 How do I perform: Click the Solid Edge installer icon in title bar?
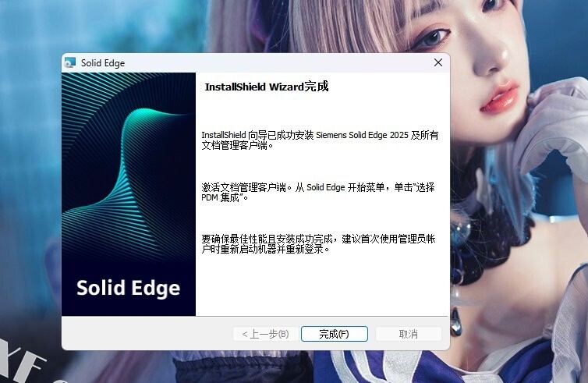click(70, 62)
